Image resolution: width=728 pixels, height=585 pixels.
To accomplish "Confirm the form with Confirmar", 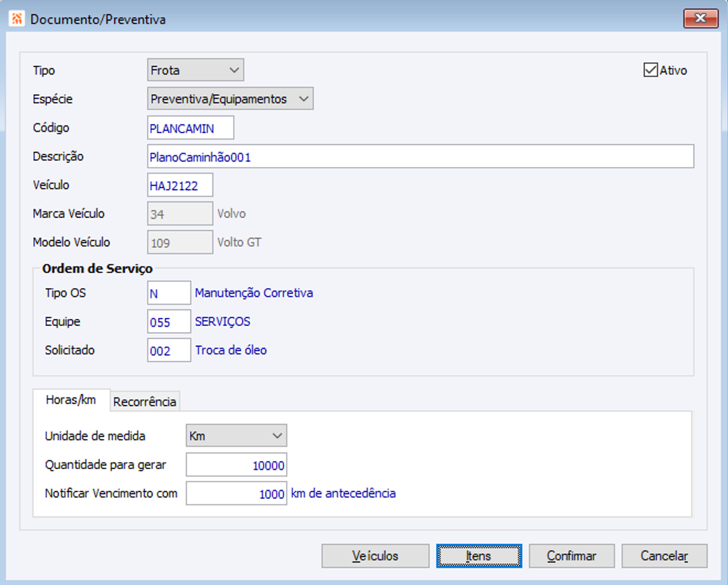I will point(572,556).
